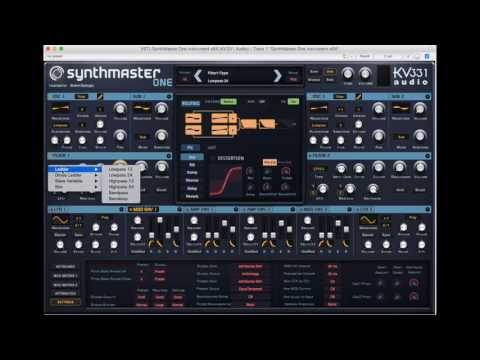Viewport: 480px width, 360px height.
Task: Open the KEYBOARD page button
Action: 66,267
